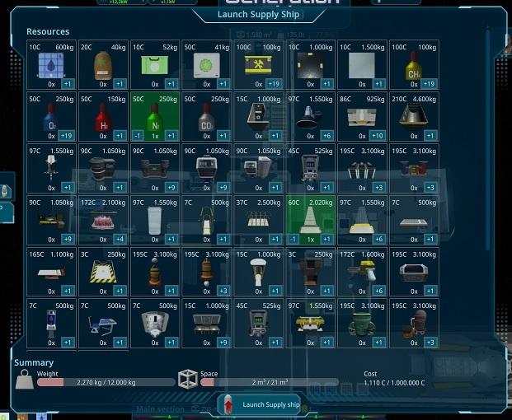
Task: Add O2 bottles with its +19 button
Action: 66,136
